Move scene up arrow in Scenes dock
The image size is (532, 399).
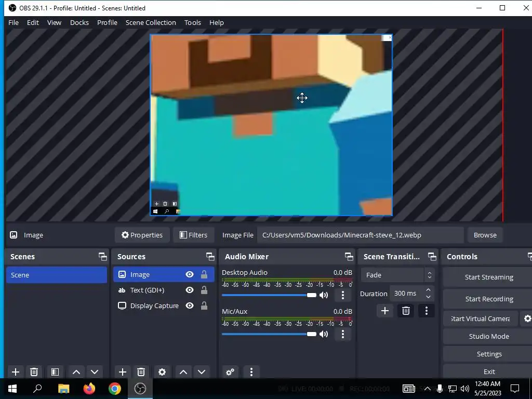pyautogui.click(x=76, y=372)
